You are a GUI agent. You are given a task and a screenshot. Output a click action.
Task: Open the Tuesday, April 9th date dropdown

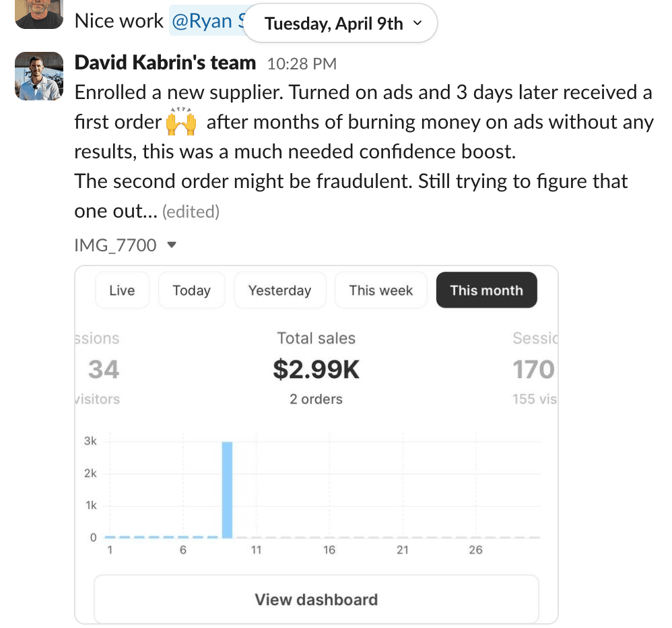pos(341,24)
